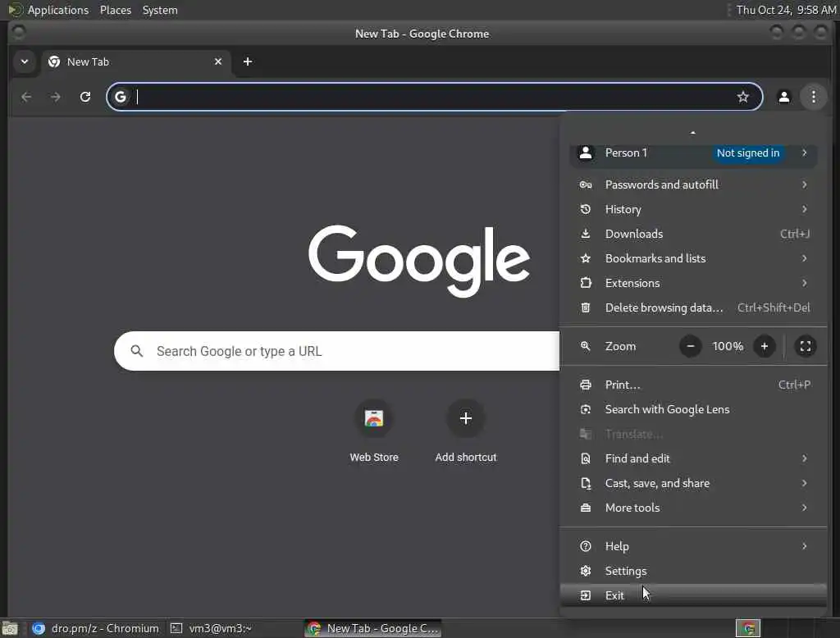Open the Find and edit submenu
The width and height of the screenshot is (840, 638).
coord(692,459)
